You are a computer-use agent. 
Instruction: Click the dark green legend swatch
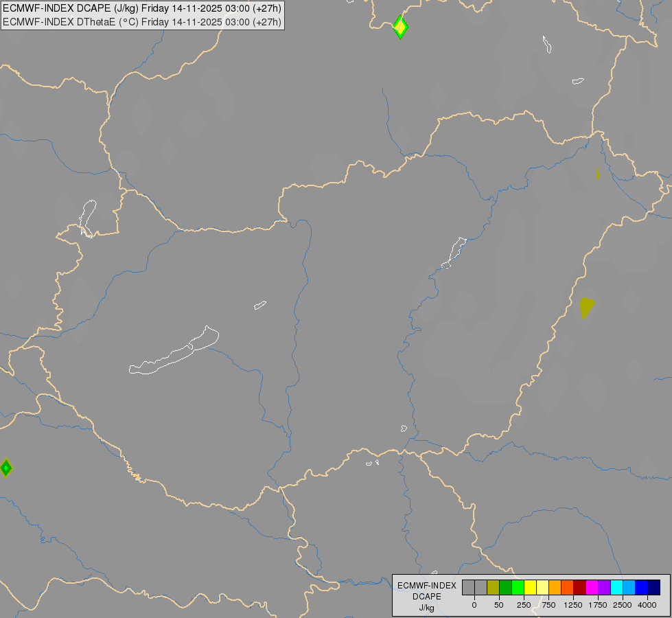(506, 587)
